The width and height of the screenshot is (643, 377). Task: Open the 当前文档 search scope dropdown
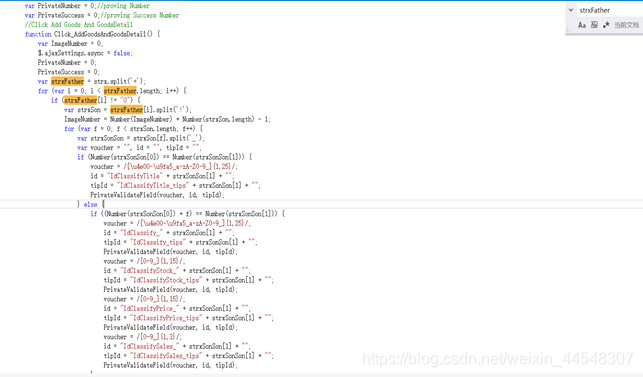pos(627,25)
